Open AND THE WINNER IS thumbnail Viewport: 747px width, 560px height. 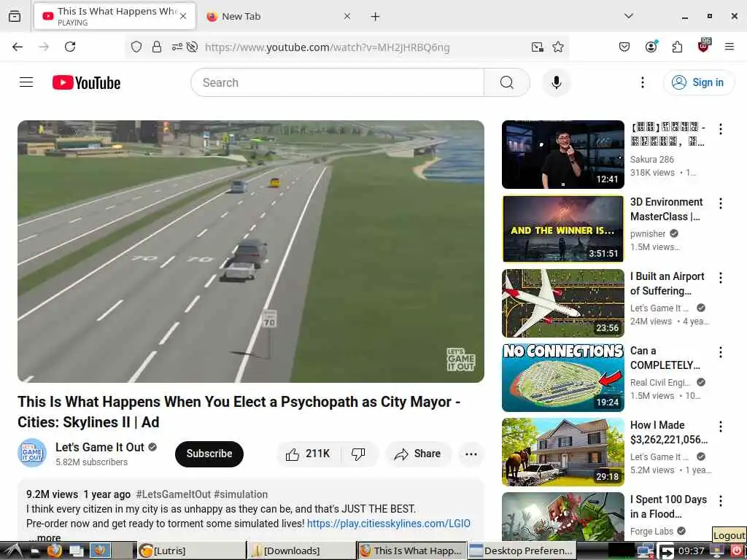click(x=562, y=228)
